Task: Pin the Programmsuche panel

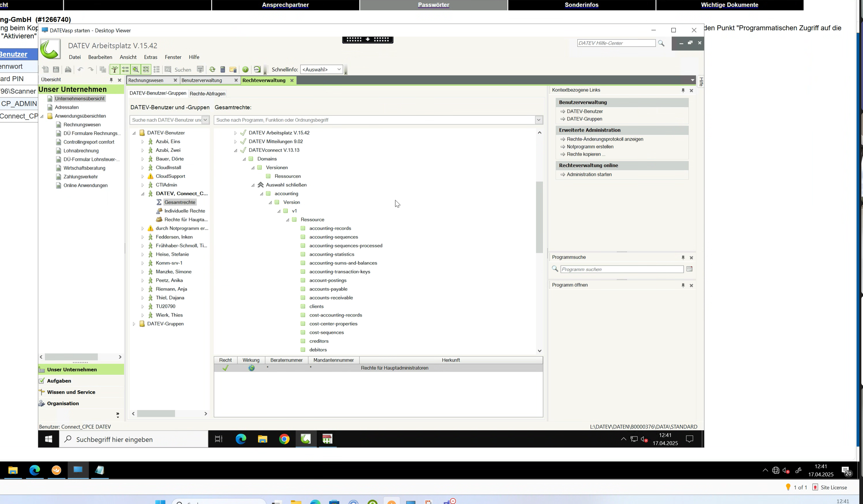Action: pos(683,257)
